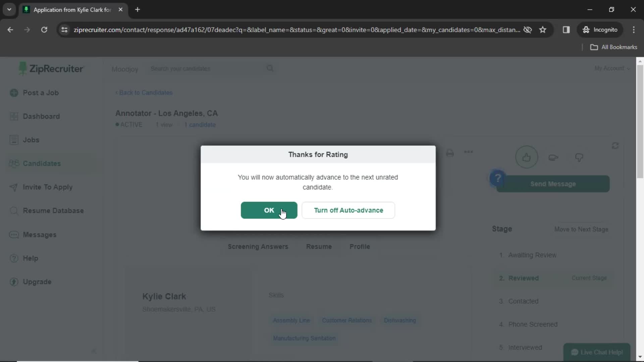Expand the Candidates menu item

42,164
